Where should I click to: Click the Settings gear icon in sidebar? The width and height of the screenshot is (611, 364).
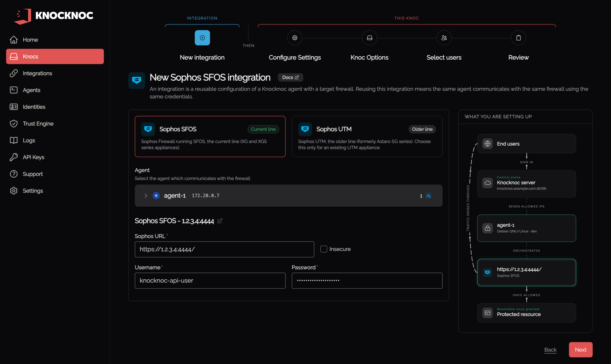click(14, 191)
